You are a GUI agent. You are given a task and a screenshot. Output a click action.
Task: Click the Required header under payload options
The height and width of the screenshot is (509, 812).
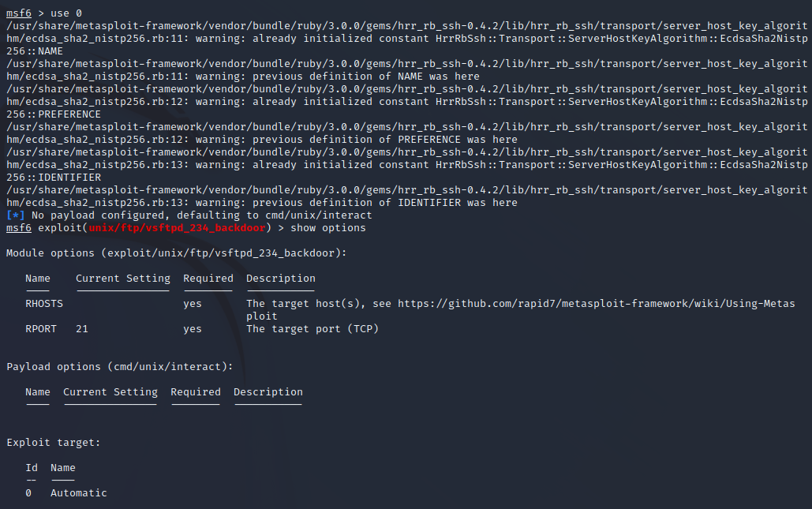coord(196,392)
